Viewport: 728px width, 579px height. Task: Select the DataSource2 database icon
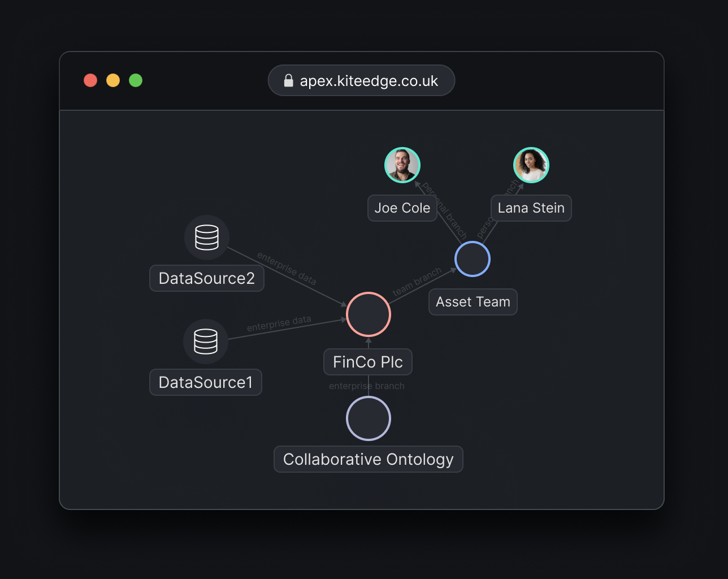tap(206, 237)
